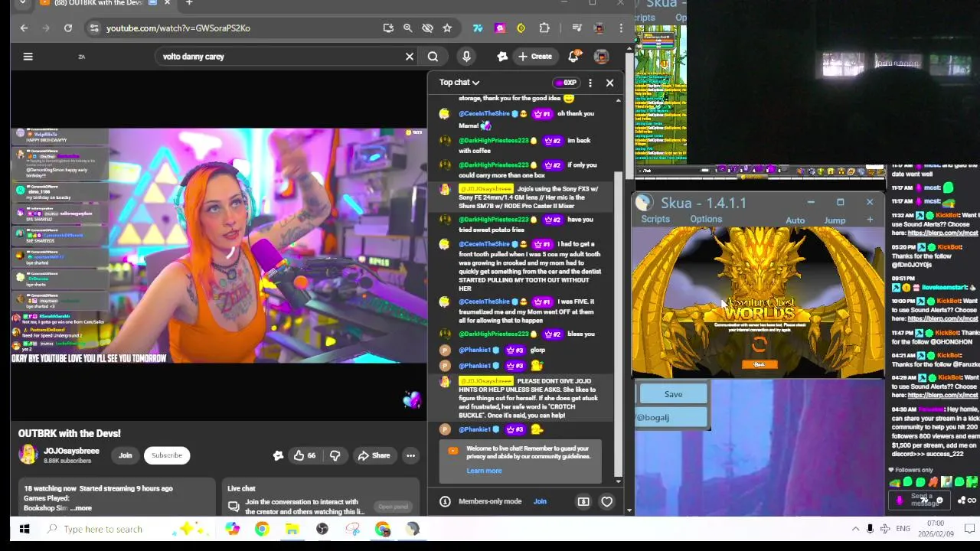Click the Jump menu in Skua
The image size is (980, 551).
(835, 220)
